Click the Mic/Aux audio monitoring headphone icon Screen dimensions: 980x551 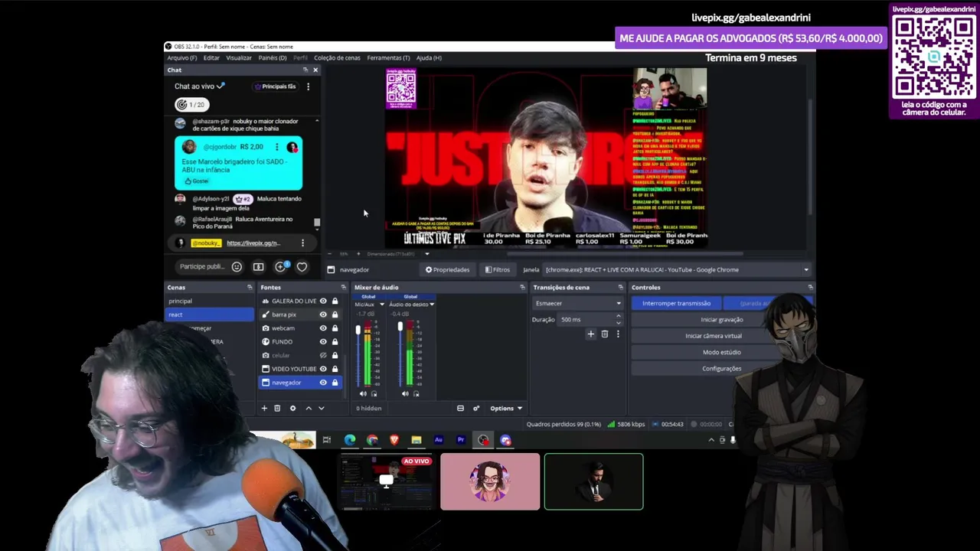(x=374, y=393)
